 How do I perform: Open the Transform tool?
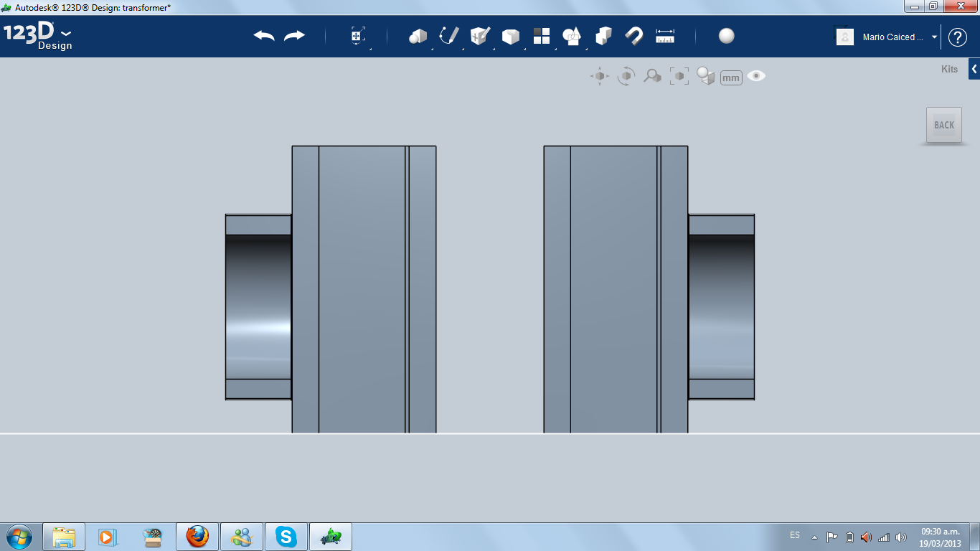tap(358, 36)
